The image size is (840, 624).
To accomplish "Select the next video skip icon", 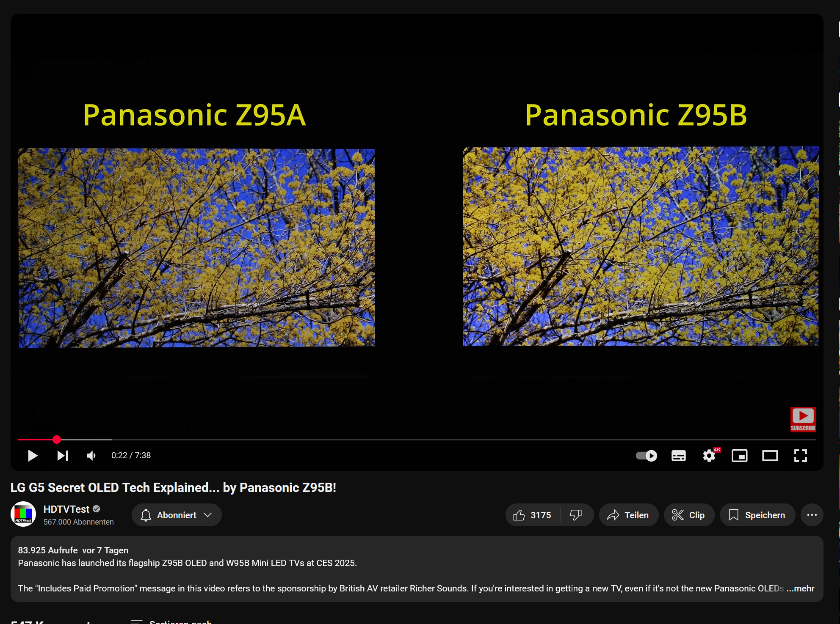I will (62, 456).
